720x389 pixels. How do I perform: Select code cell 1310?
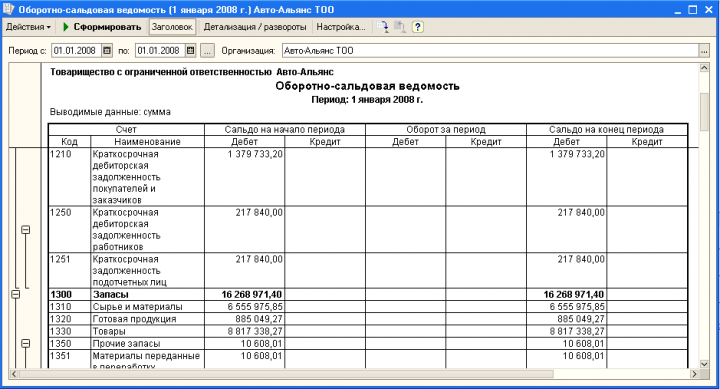(x=69, y=307)
